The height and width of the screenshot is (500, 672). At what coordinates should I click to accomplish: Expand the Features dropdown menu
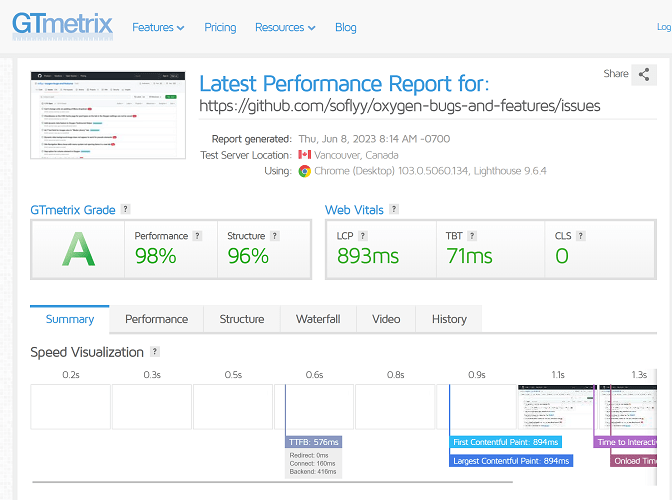(158, 27)
